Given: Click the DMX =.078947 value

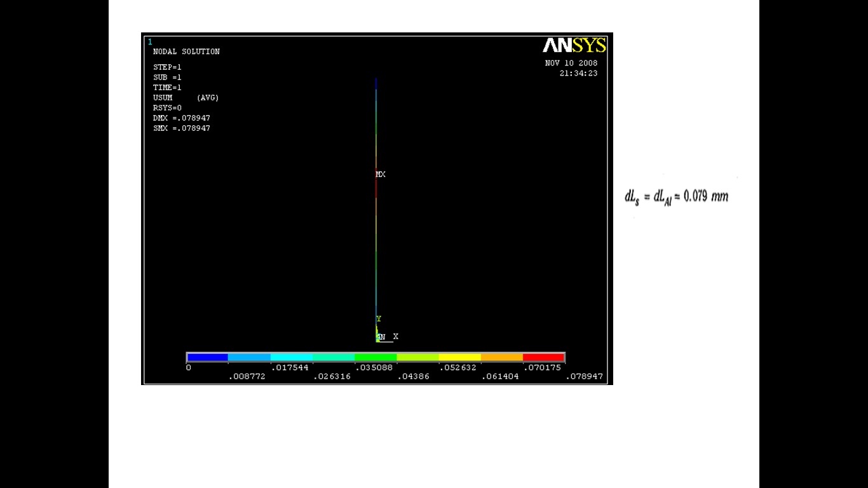Looking at the screenshot, I should 182,118.
